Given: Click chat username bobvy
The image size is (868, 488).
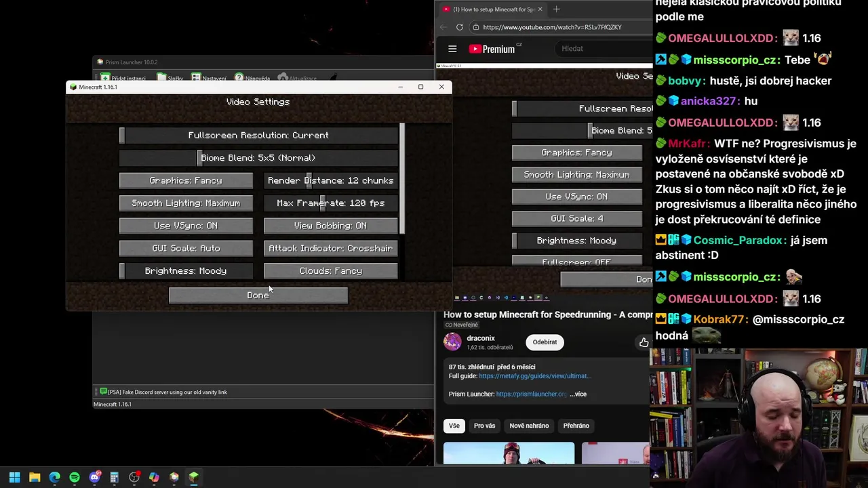Looking at the screenshot, I should click(686, 81).
